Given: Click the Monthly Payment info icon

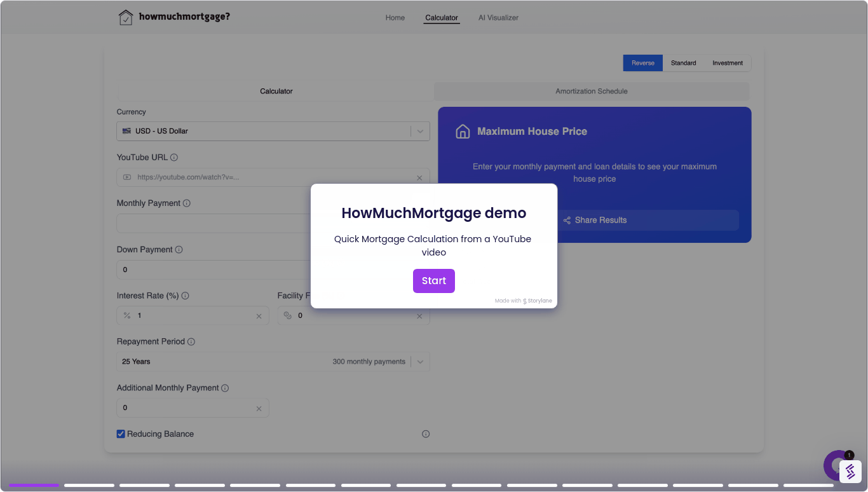Looking at the screenshot, I should point(187,203).
